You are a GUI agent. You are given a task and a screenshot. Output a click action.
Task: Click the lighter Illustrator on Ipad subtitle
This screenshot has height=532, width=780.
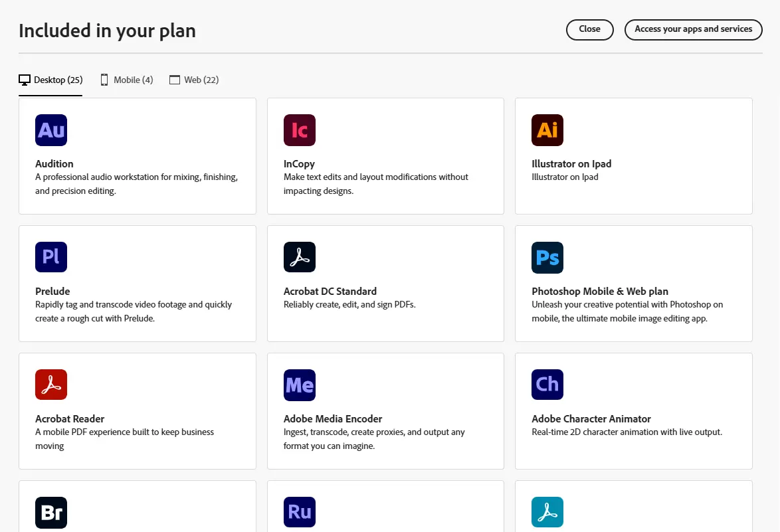[x=565, y=177]
